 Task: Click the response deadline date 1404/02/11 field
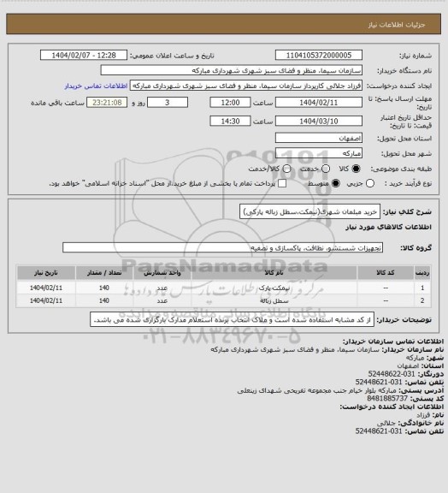click(319, 103)
